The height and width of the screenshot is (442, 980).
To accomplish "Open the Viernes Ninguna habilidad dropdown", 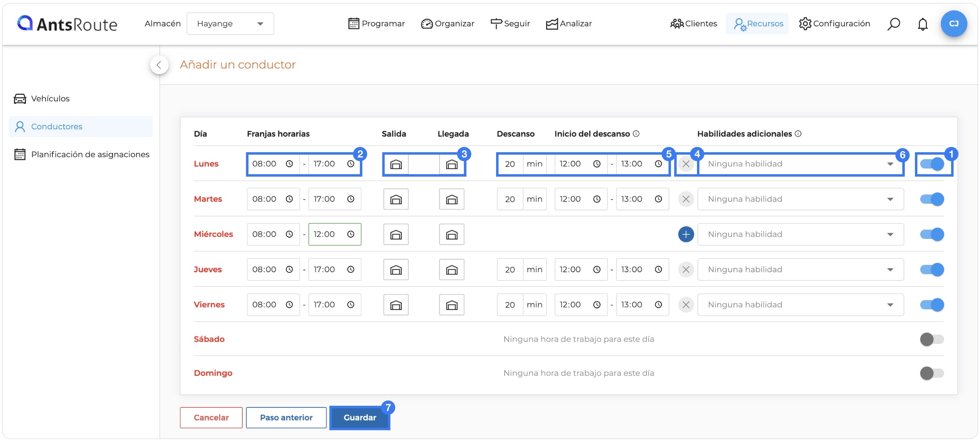I will pyautogui.click(x=800, y=305).
